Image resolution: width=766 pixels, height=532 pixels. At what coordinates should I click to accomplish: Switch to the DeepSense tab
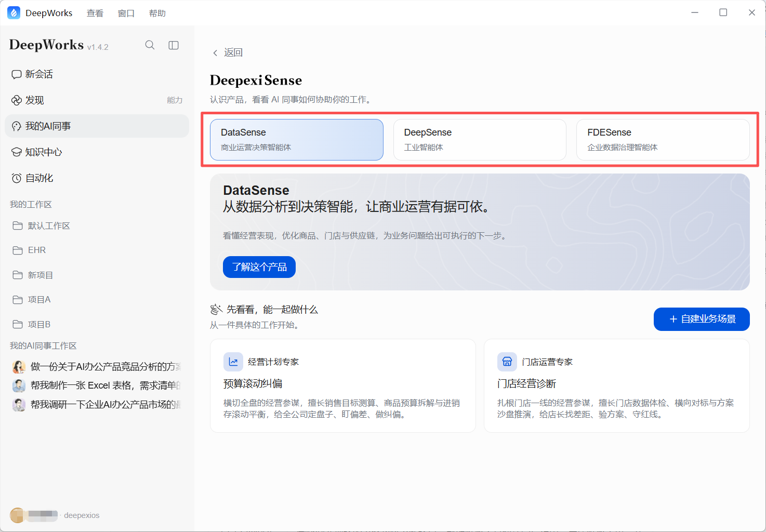480,140
